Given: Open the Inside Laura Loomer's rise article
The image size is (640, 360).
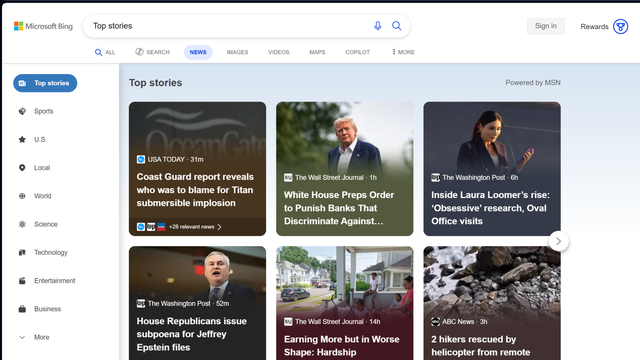Looking at the screenshot, I should tap(492, 169).
